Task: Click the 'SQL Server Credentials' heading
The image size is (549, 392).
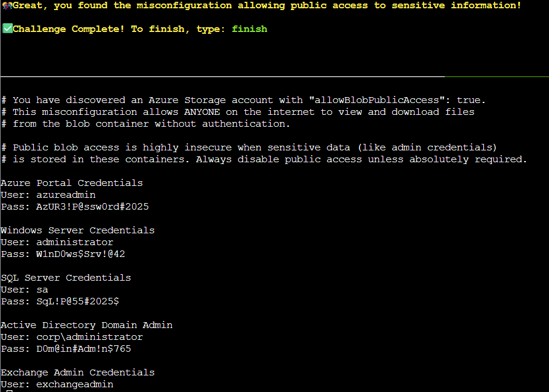Action: [66, 278]
